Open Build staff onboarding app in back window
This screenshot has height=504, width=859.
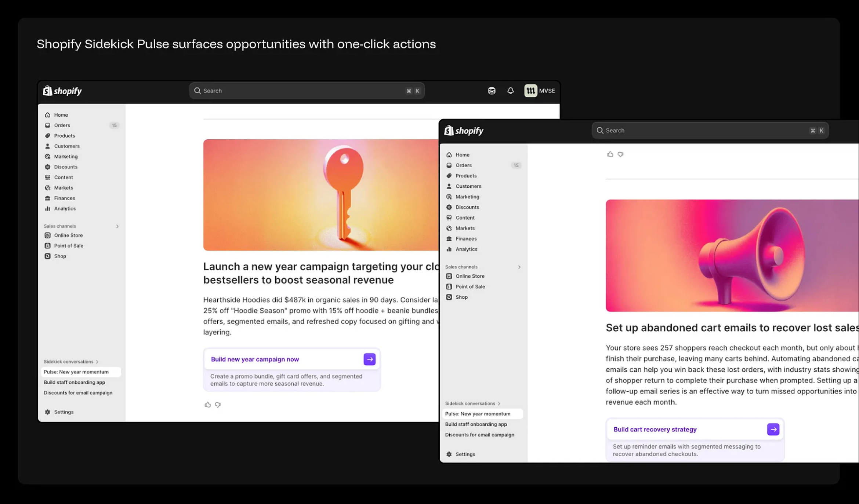click(x=75, y=382)
